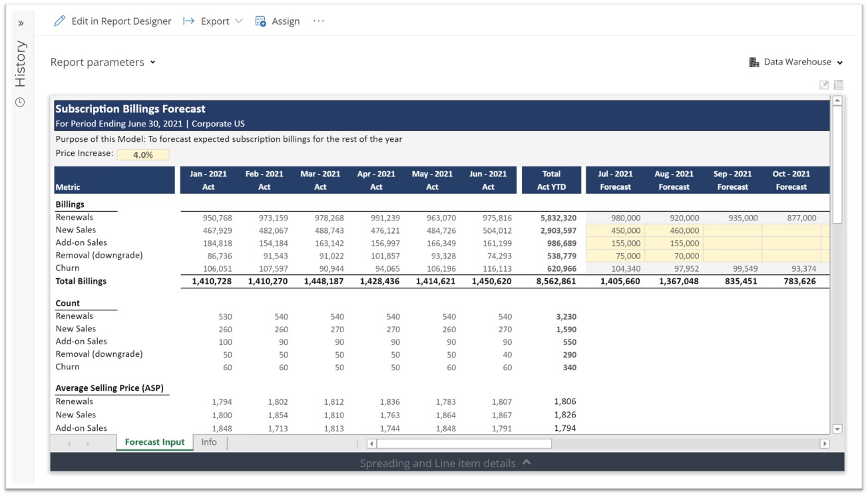Click the horizontal scrollbar thumb
This screenshot has height=496, width=868.
(x=464, y=443)
